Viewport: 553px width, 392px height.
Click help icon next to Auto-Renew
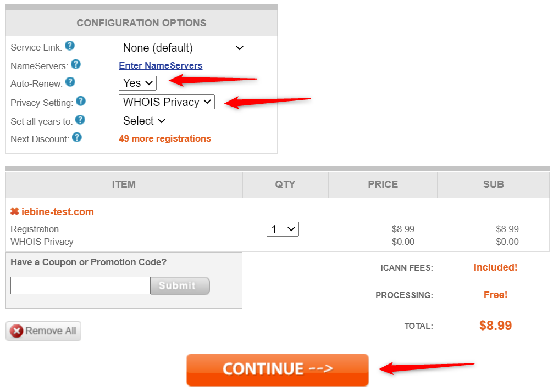[x=70, y=82]
